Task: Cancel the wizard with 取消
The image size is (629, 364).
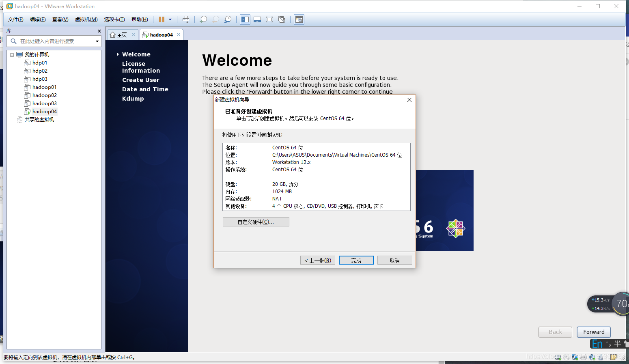Action: click(395, 261)
